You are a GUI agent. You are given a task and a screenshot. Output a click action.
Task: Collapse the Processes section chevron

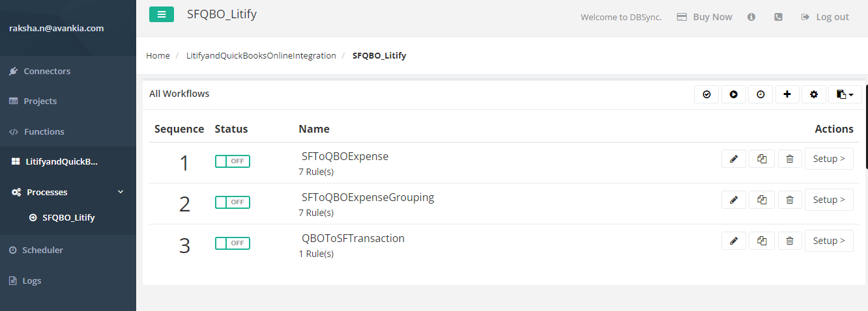click(120, 192)
